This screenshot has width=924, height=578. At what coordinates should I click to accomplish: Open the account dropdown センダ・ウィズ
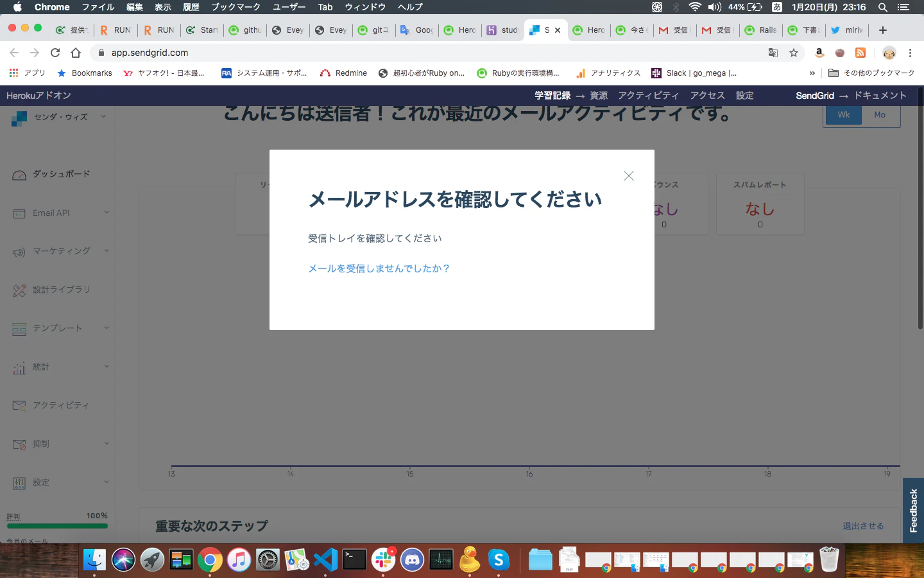tap(59, 118)
